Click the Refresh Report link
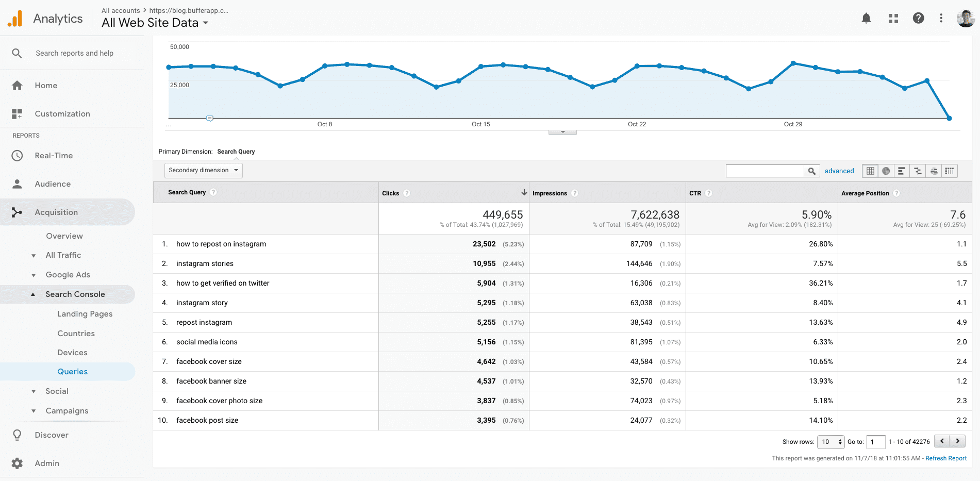Image resolution: width=980 pixels, height=481 pixels. (x=946, y=458)
